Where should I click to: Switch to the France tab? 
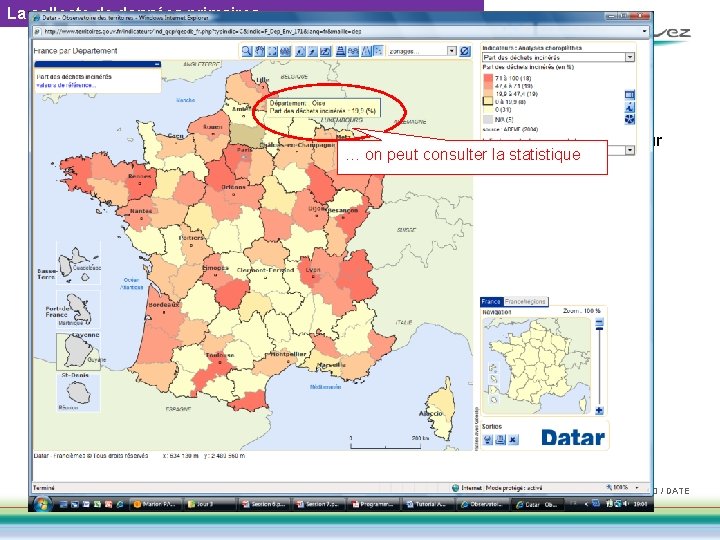tap(491, 302)
